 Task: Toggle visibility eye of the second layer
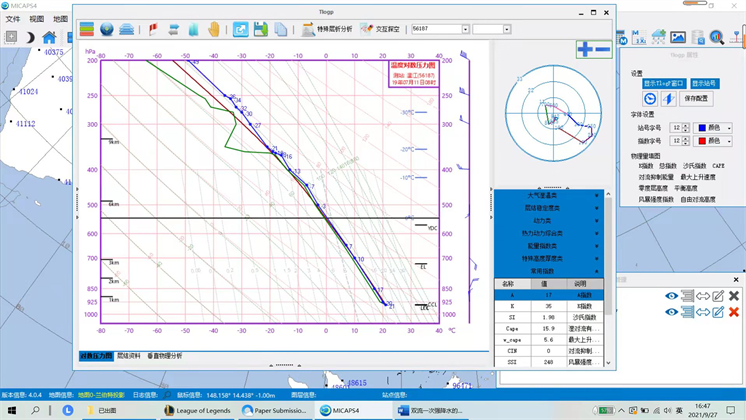click(672, 312)
